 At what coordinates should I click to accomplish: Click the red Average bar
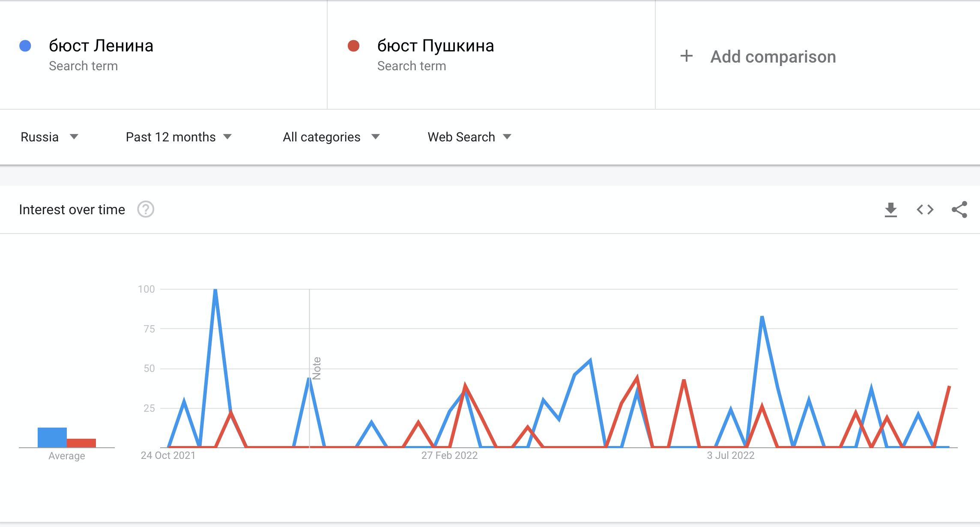coord(81,443)
